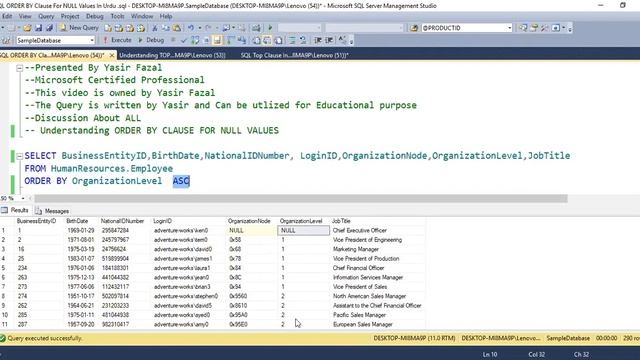Open a new Database Engine Query
640x360 pixels.
pyautogui.click(x=108, y=28)
